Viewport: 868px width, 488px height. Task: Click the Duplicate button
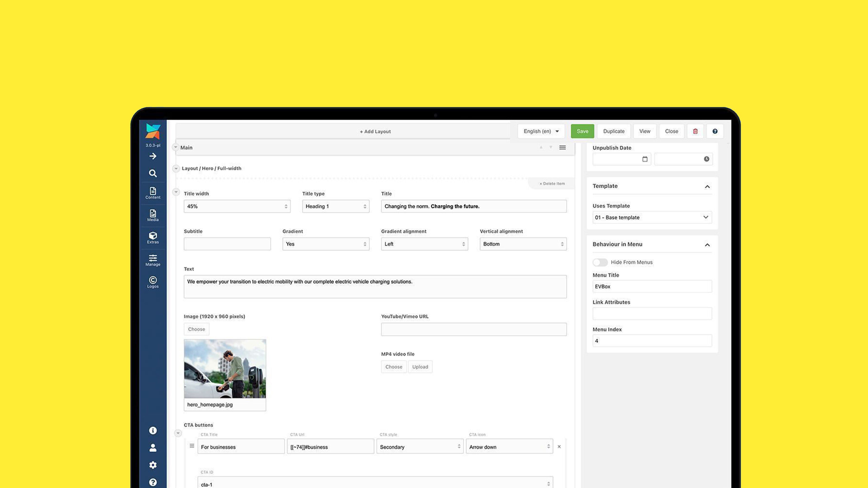click(x=614, y=131)
